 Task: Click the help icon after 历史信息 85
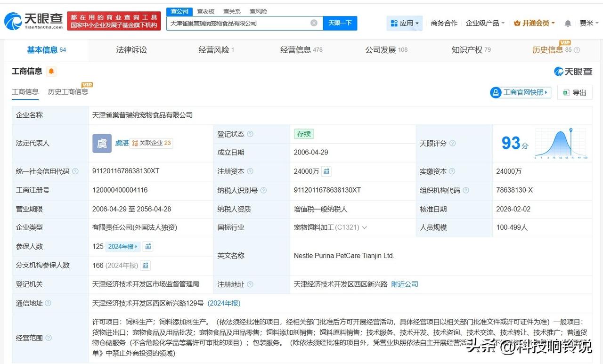pos(577,50)
